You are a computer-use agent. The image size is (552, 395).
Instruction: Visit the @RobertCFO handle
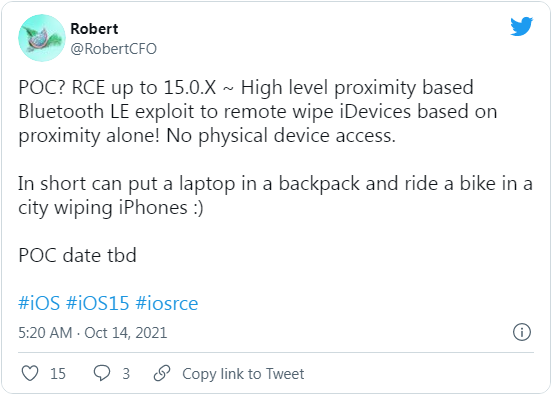tap(113, 49)
